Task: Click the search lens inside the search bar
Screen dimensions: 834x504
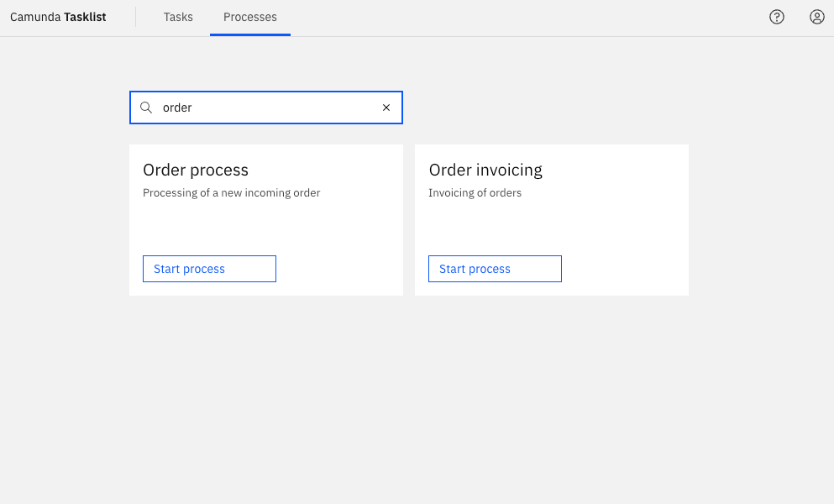Action: (145, 108)
